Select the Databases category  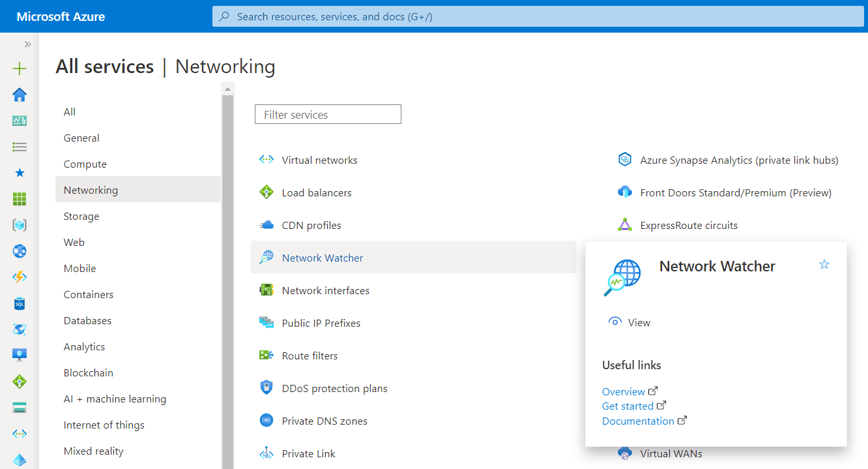(87, 321)
